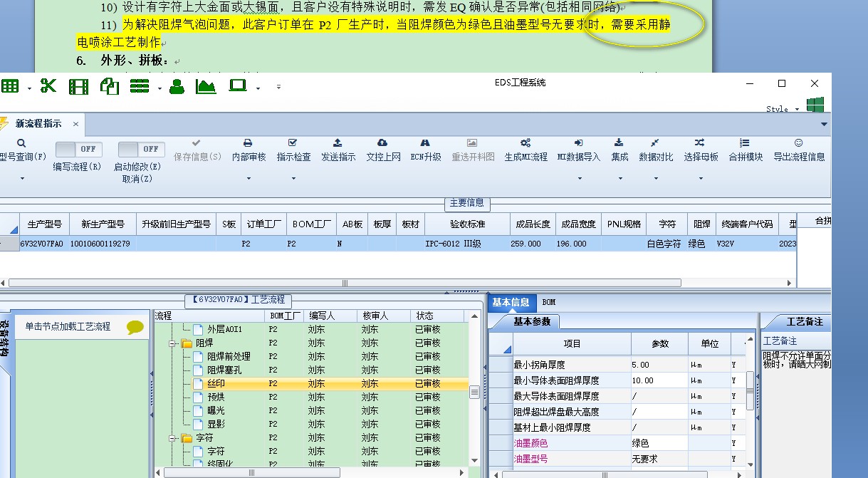Click 单击节点加载工艺流程 label
This screenshot has height=478, width=868.
point(68,326)
